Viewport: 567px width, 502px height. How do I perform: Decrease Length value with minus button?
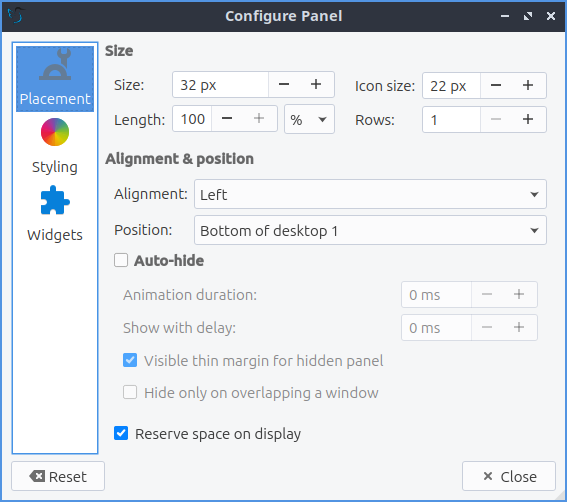(227, 119)
